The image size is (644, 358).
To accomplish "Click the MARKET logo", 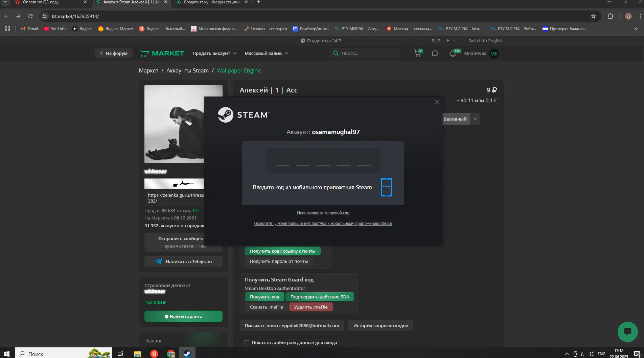I will point(162,53).
